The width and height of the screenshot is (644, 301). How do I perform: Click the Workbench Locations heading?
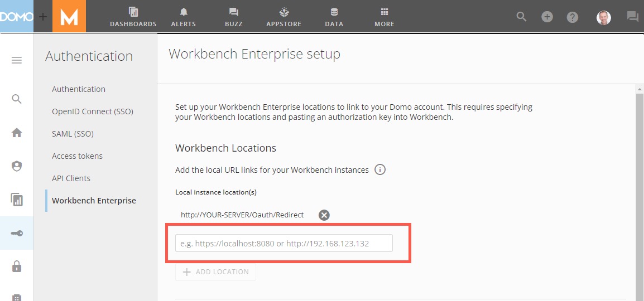tap(225, 148)
